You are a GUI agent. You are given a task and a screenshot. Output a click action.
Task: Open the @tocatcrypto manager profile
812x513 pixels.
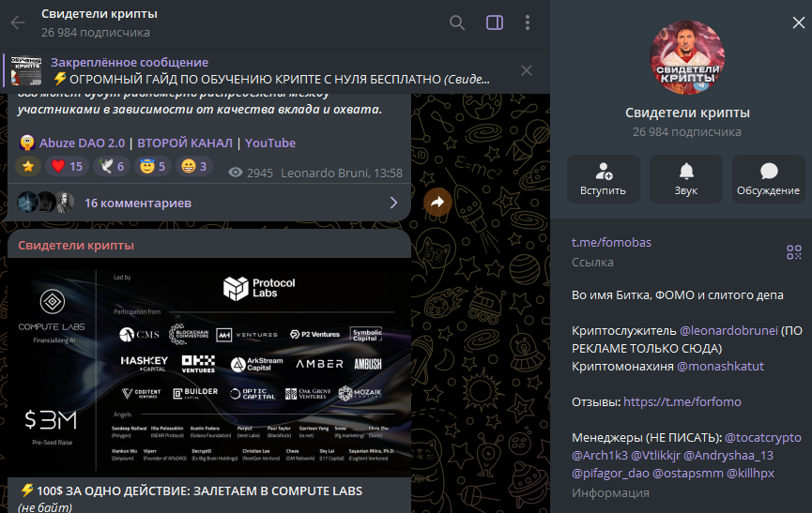(762, 437)
